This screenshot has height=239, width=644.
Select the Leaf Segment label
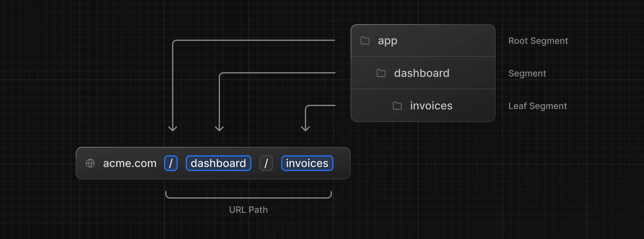coord(538,106)
